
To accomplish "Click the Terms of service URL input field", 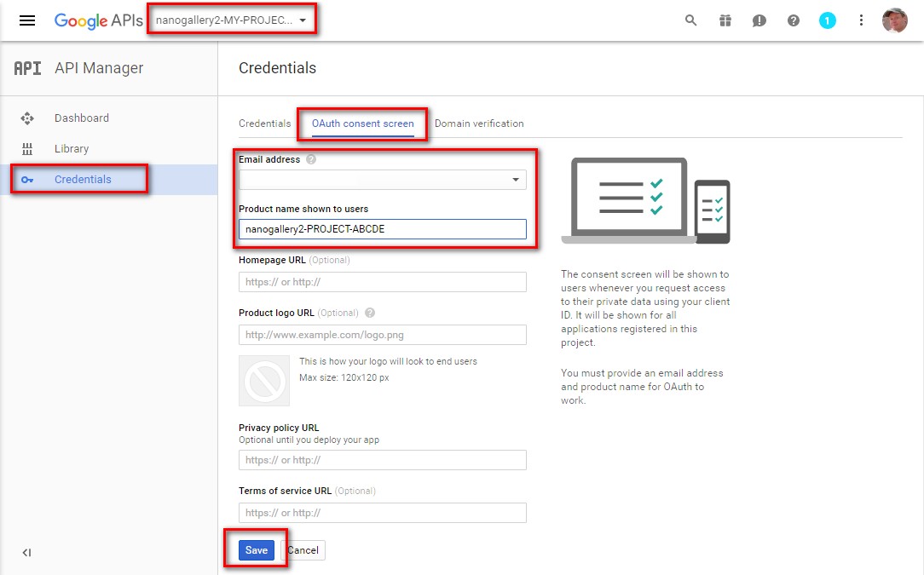I will [x=383, y=513].
